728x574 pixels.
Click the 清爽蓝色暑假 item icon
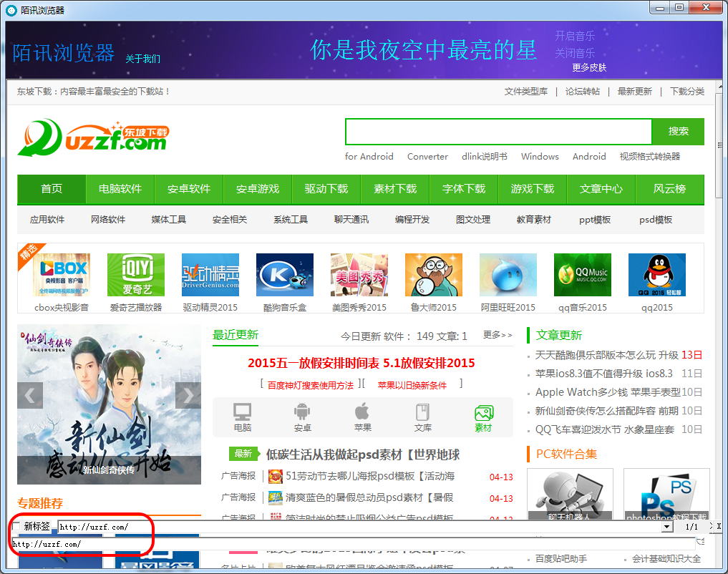click(x=276, y=498)
